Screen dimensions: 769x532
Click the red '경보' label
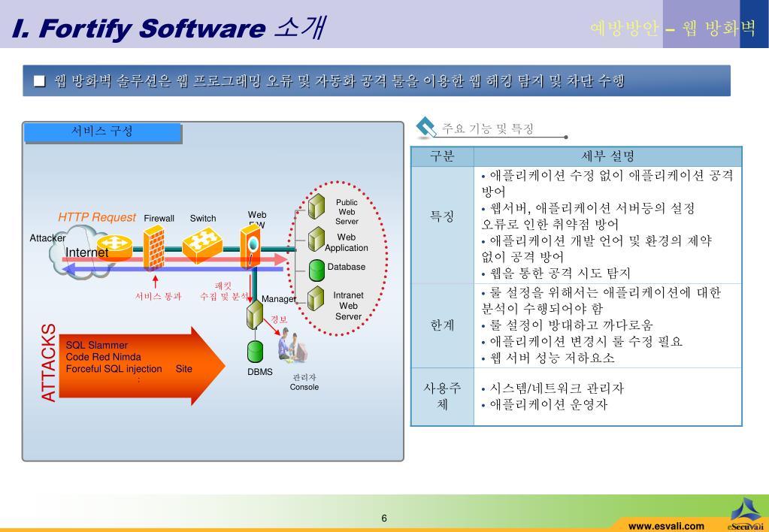click(x=279, y=319)
